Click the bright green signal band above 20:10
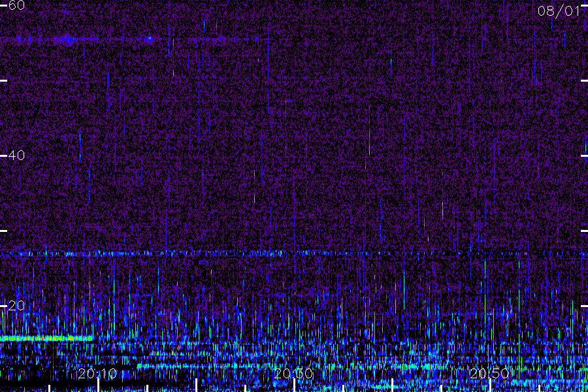 coord(46,338)
